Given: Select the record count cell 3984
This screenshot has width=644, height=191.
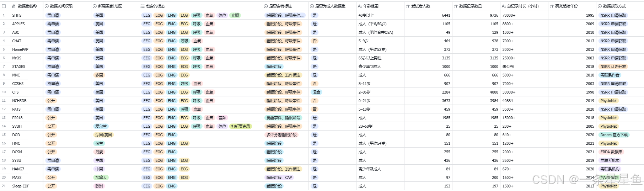Looking at the screenshot, I should click(476, 101).
